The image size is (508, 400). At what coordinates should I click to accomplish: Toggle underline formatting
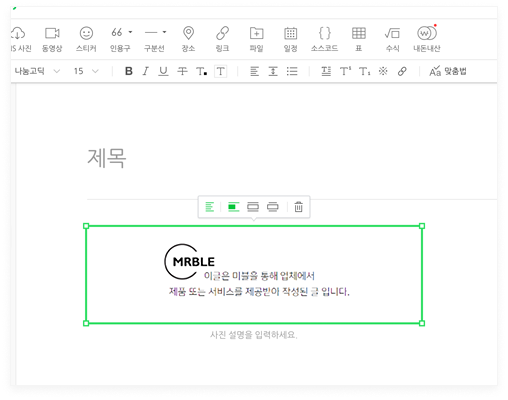pyautogui.click(x=163, y=71)
